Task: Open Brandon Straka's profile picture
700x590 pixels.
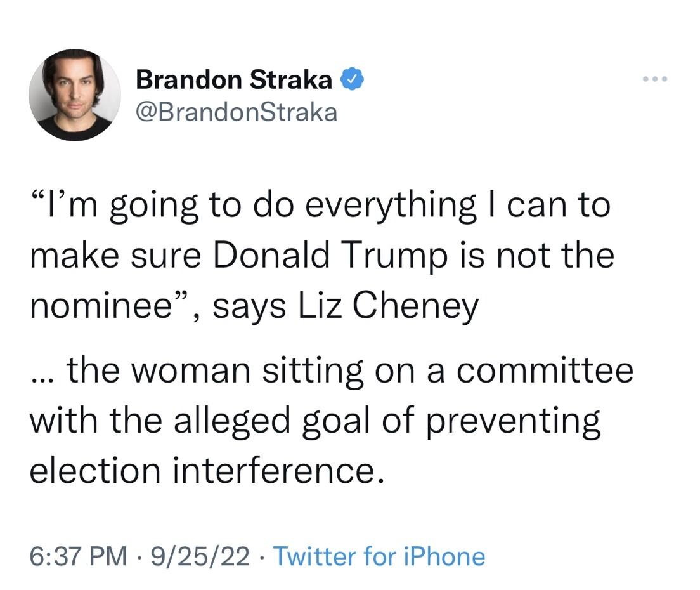Action: point(75,95)
